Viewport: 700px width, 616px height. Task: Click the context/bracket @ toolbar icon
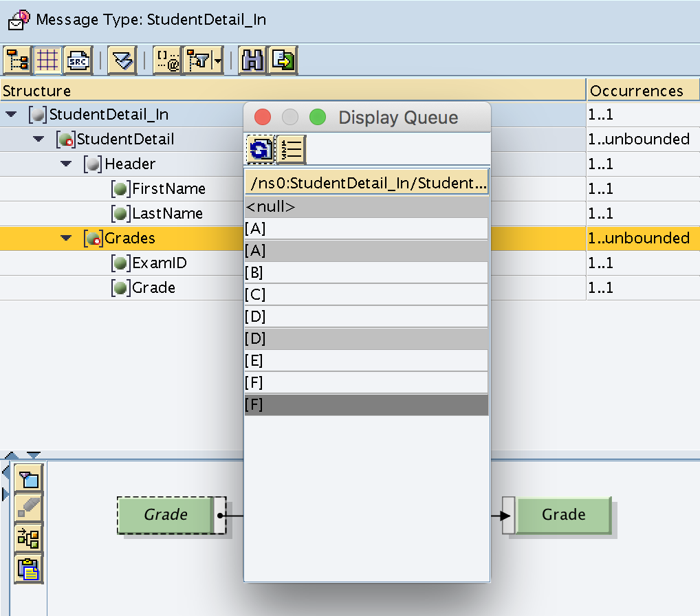[167, 60]
